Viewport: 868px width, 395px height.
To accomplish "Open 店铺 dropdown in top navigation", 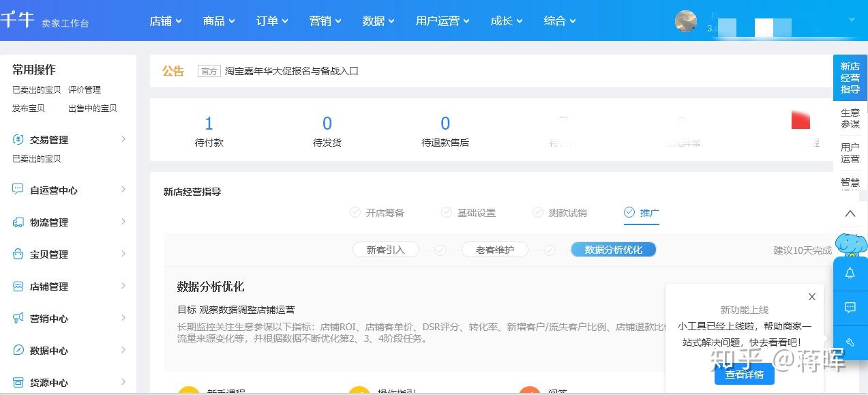I will point(166,21).
